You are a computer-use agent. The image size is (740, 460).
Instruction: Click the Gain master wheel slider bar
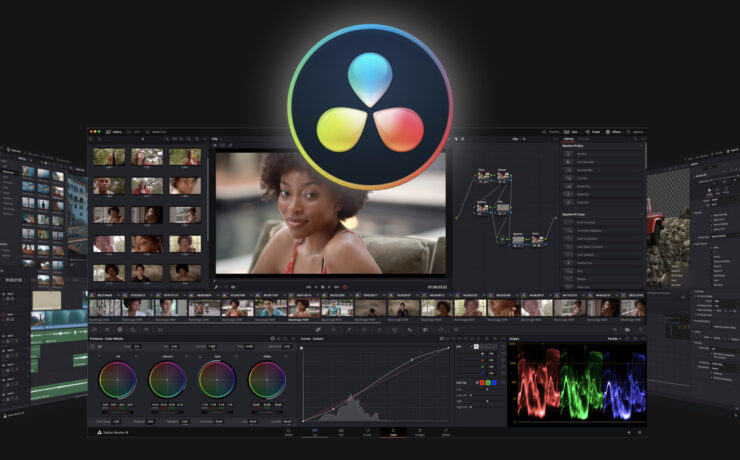click(x=217, y=412)
